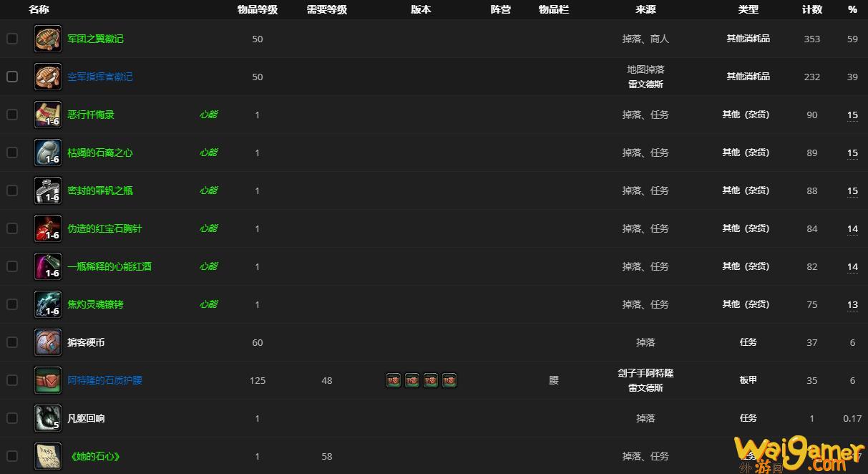
Task: Sort by the 物品等级 column header
Action: (258, 9)
